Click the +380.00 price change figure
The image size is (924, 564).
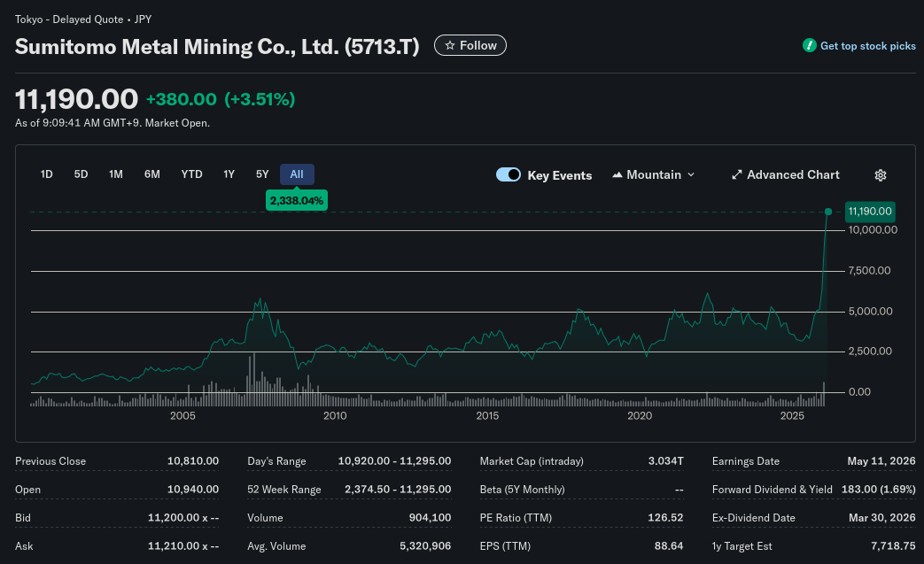pyautogui.click(x=182, y=99)
